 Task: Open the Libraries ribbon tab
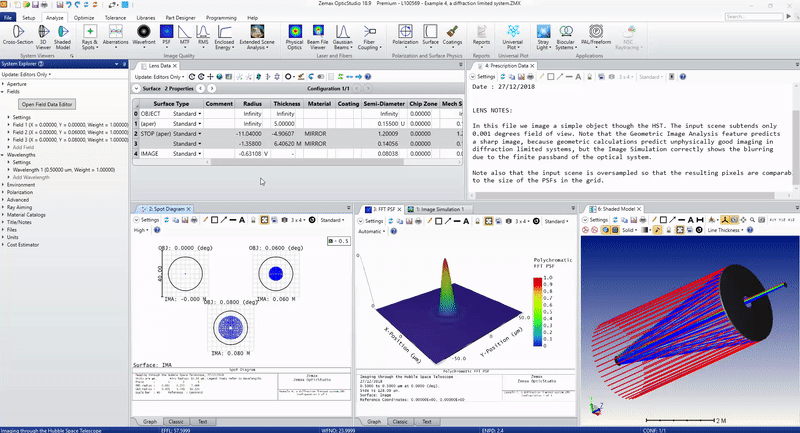pos(145,17)
